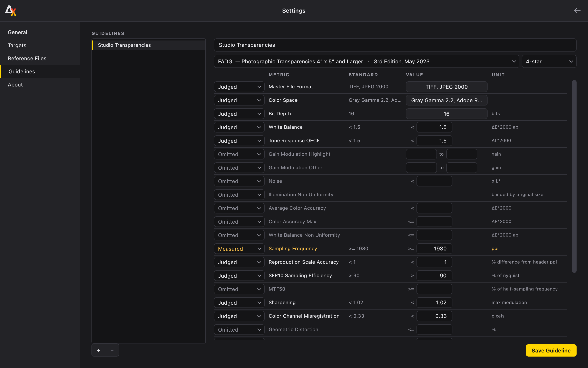This screenshot has width=588, height=368.
Task: Edit the Reproduction Scale Accuracy value 1
Action: click(x=434, y=262)
